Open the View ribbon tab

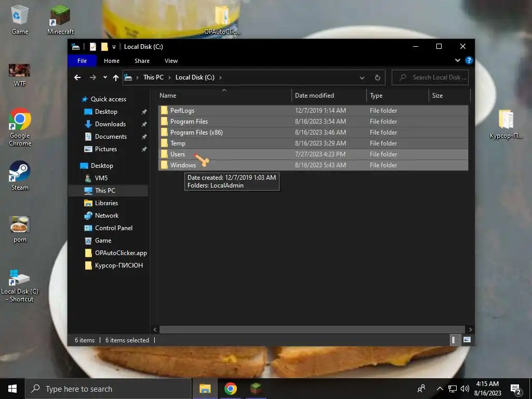[x=171, y=61]
